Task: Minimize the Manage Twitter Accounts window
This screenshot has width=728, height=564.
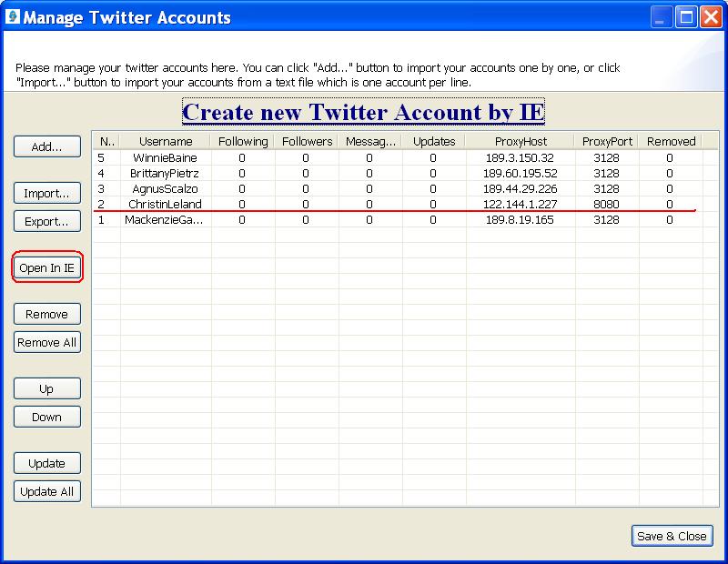Action: (x=661, y=17)
